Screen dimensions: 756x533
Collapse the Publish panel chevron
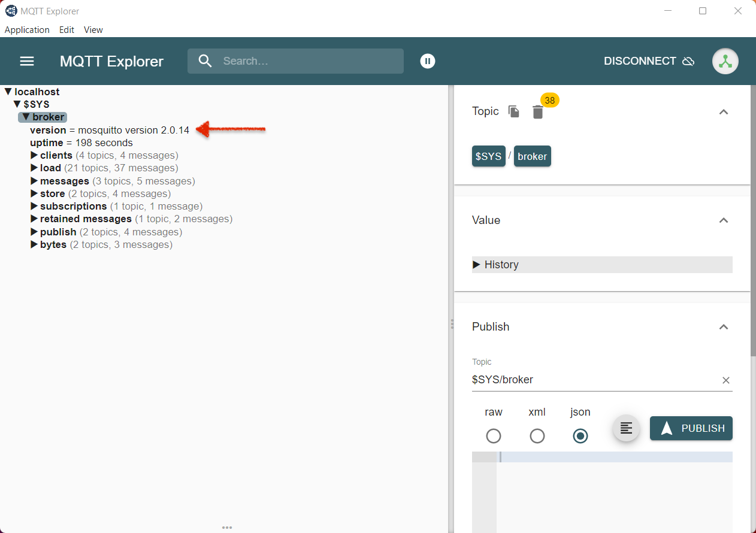pos(724,327)
